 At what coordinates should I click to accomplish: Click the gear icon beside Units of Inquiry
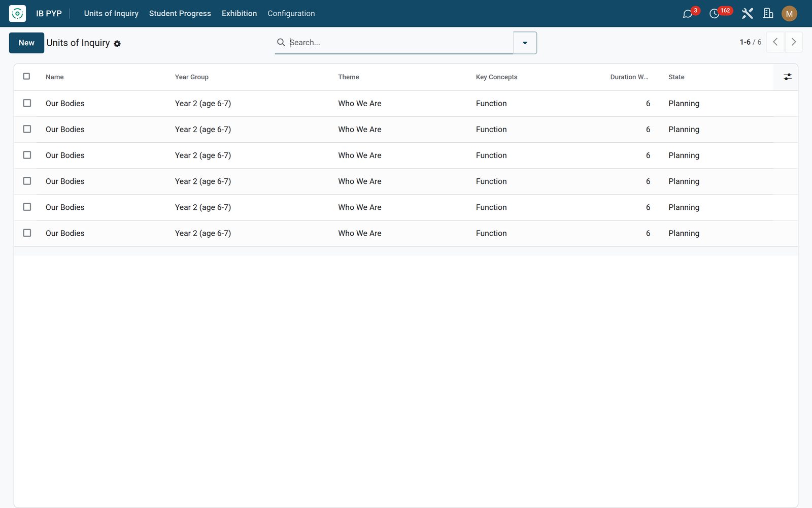tap(117, 44)
